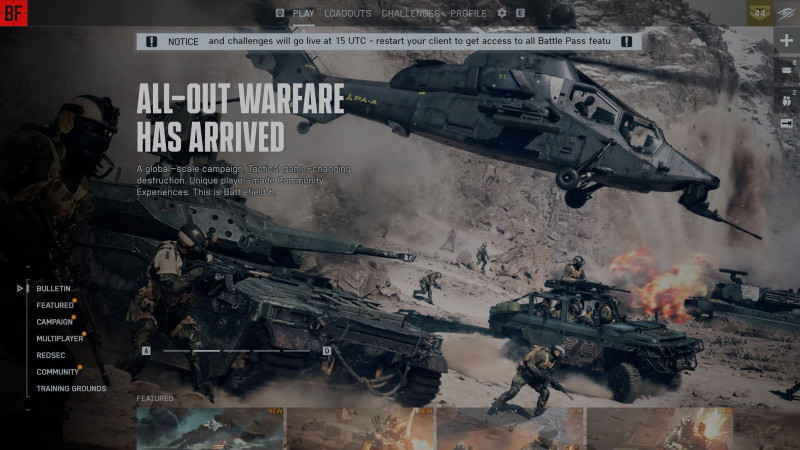800x450 pixels.
Task: Click the arrow marker beside BULLETIN
Action: click(19, 289)
